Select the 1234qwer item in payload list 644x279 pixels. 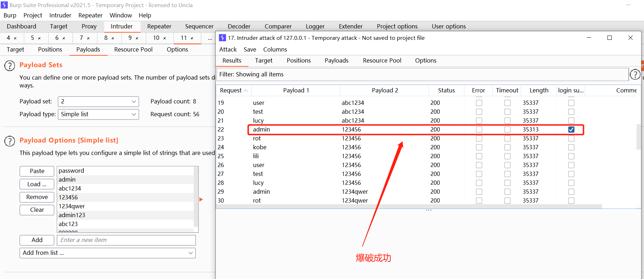pyautogui.click(x=126, y=206)
